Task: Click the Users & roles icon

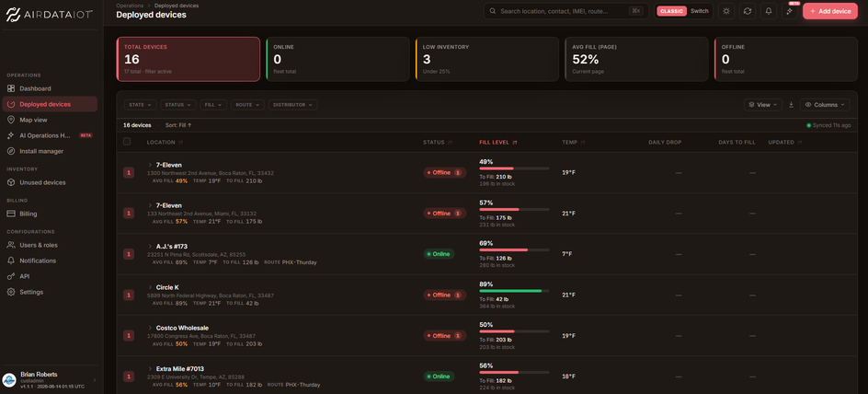Action: point(11,245)
